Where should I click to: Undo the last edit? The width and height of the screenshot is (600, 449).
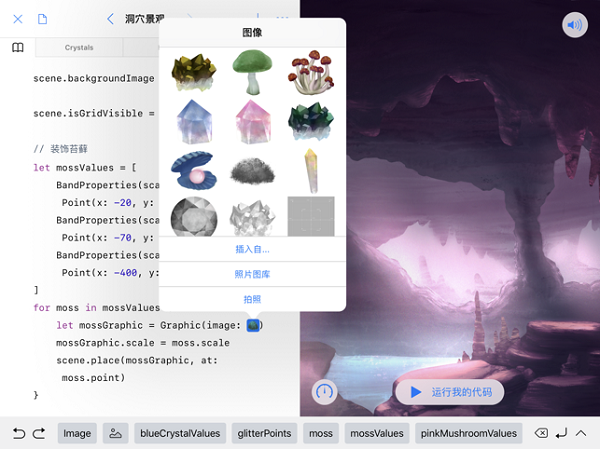(19, 433)
